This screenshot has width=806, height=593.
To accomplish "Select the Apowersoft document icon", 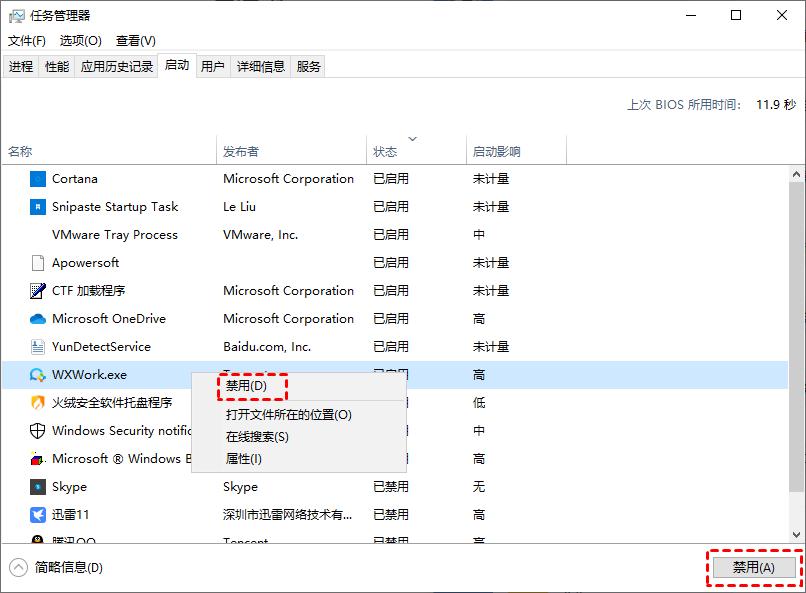I will pyautogui.click(x=38, y=262).
